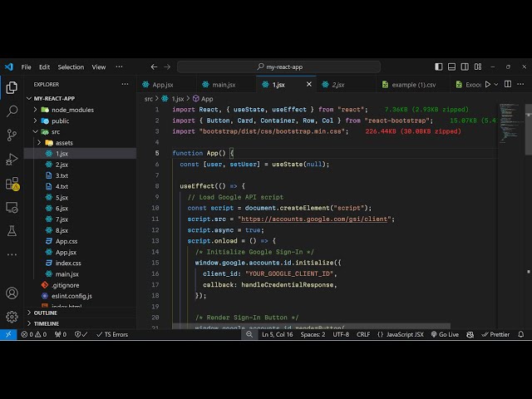Open the Search view in activity bar
Image resolution: width=532 pixels, height=399 pixels.
tap(12, 111)
